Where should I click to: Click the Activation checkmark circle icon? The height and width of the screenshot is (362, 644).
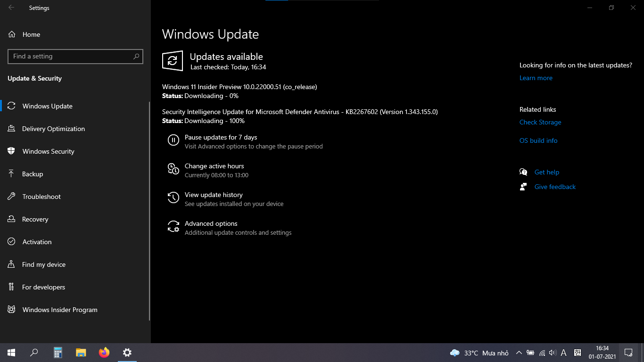click(12, 242)
